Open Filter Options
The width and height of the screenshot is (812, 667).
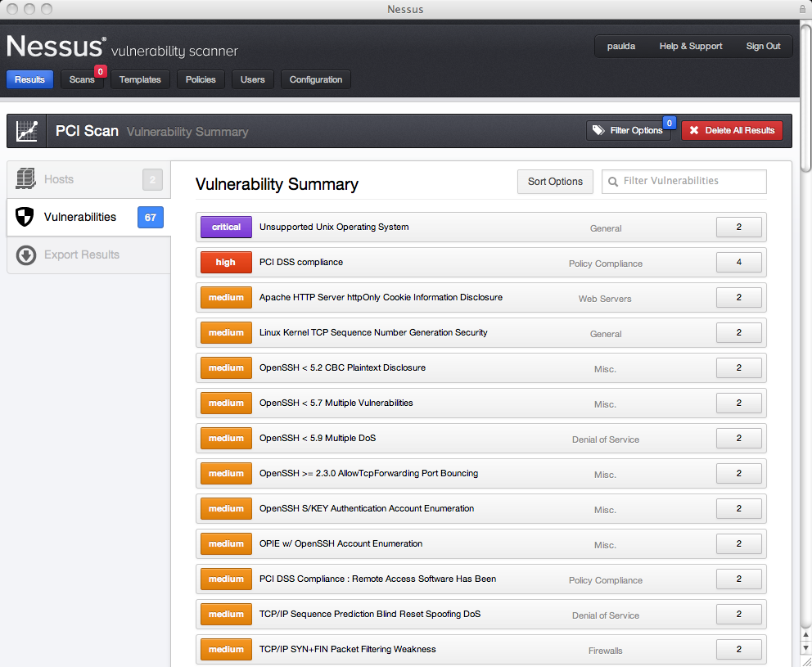(x=628, y=130)
